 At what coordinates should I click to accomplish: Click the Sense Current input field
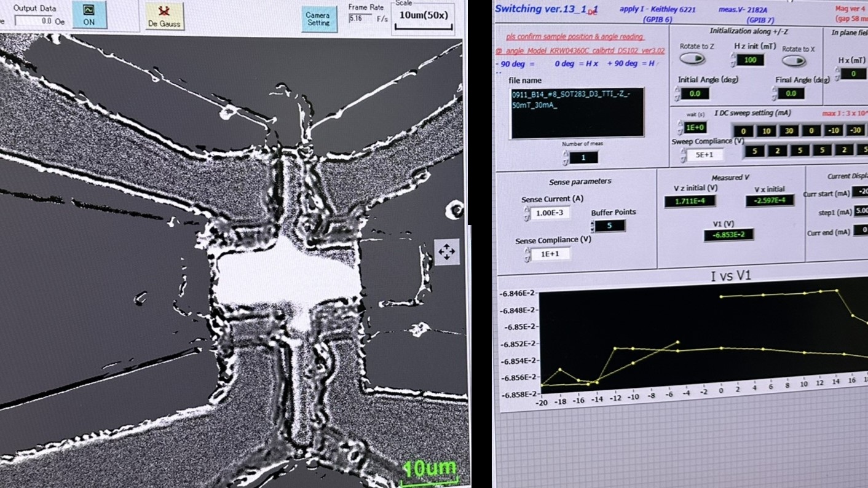point(551,213)
